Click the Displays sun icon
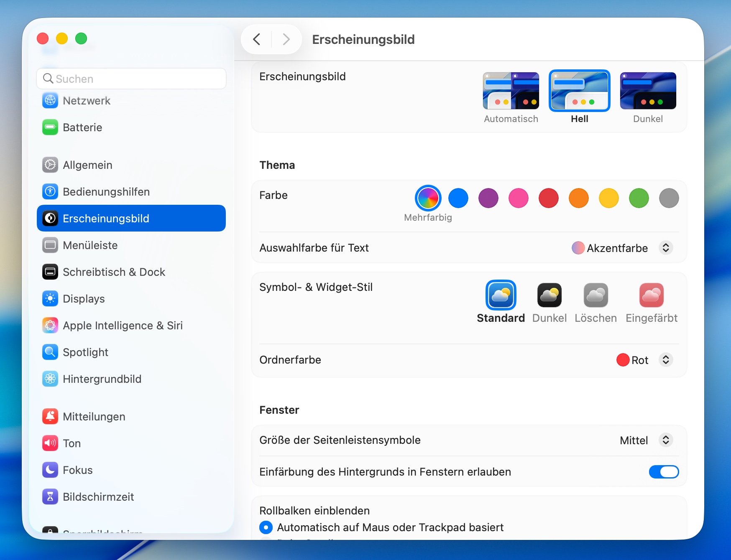The image size is (731, 560). (50, 299)
